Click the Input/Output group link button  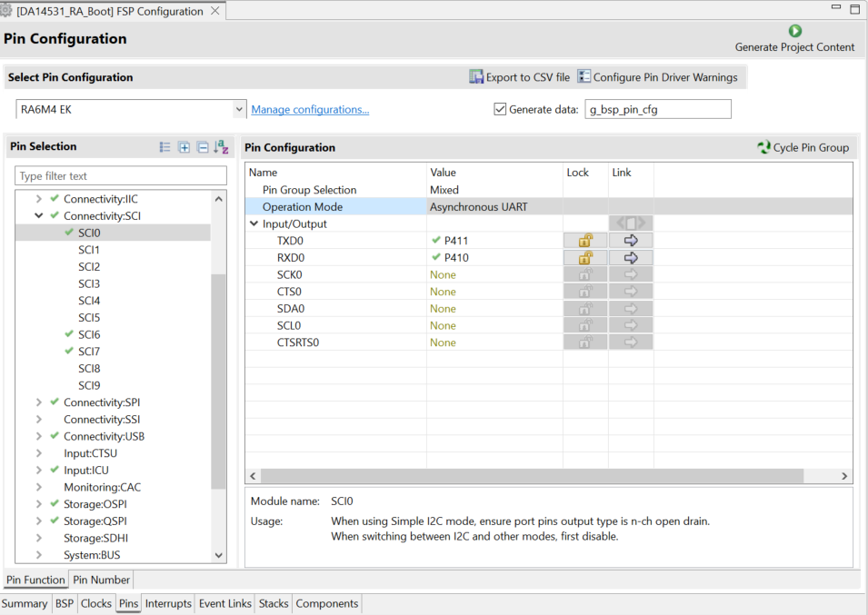coord(631,223)
